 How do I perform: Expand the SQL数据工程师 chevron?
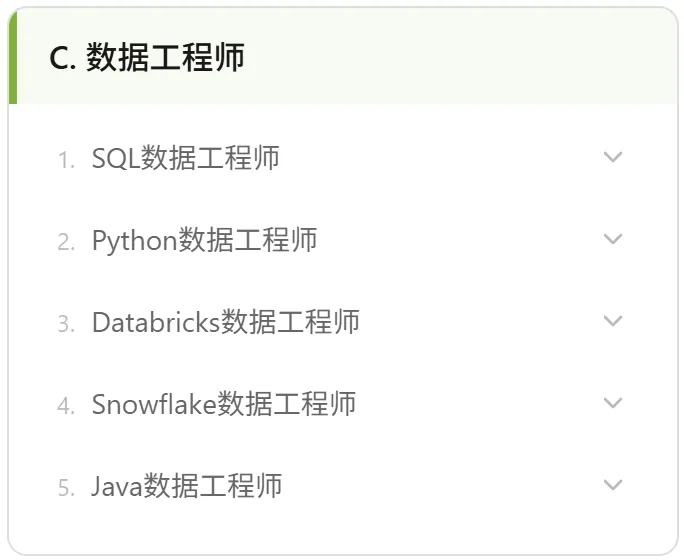click(613, 157)
